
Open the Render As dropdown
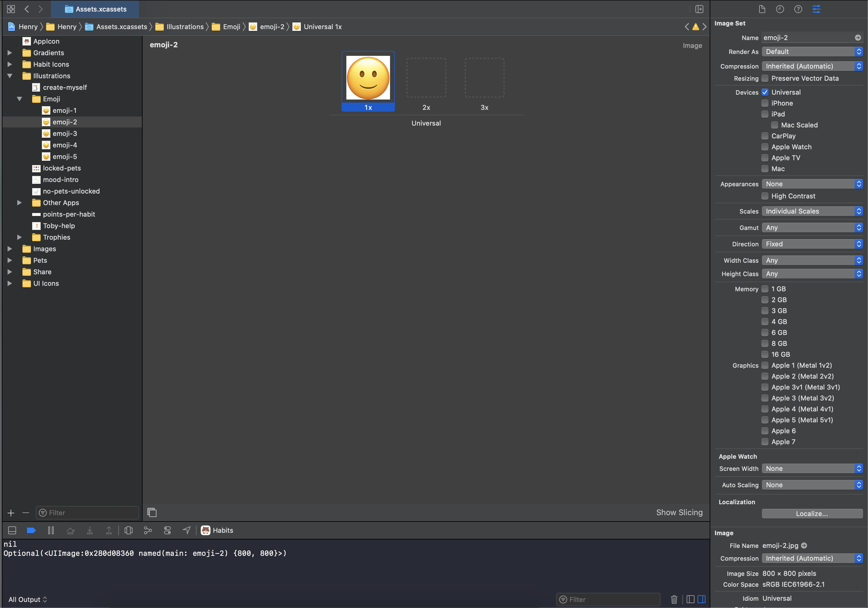tap(812, 51)
